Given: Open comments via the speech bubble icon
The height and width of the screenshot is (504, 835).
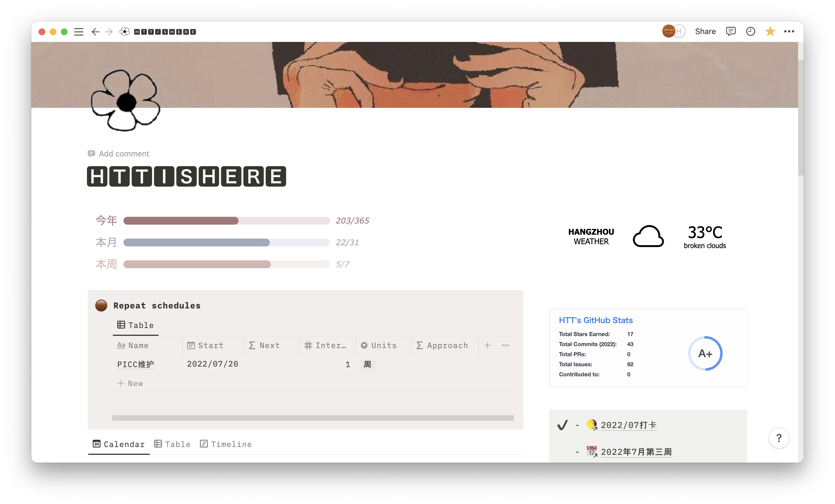Looking at the screenshot, I should pyautogui.click(x=731, y=31).
